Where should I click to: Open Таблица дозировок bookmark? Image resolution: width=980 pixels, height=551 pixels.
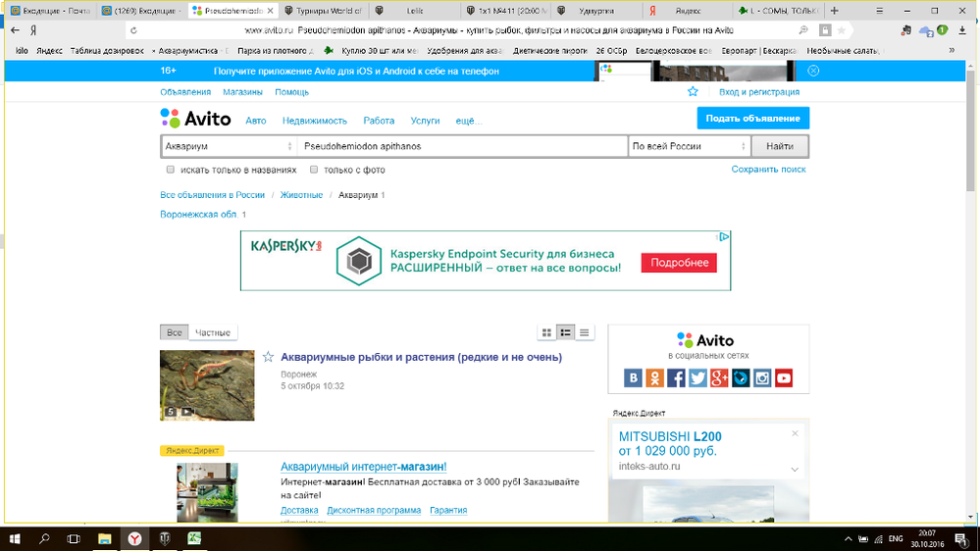[107, 51]
